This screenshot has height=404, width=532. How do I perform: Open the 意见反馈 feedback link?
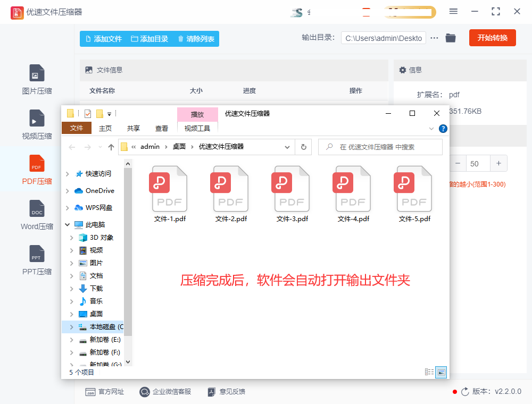pyautogui.click(x=226, y=392)
